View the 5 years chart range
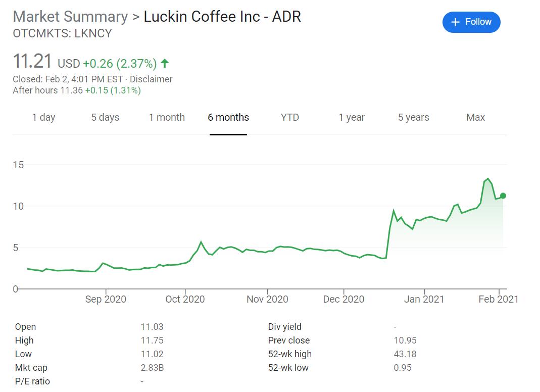The width and height of the screenshot is (540, 392). click(413, 117)
